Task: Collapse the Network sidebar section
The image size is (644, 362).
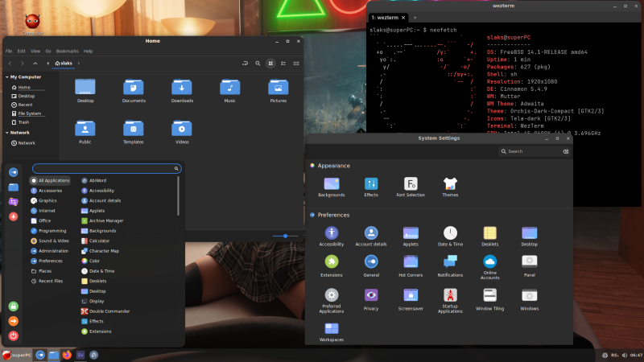Action: (x=7, y=133)
